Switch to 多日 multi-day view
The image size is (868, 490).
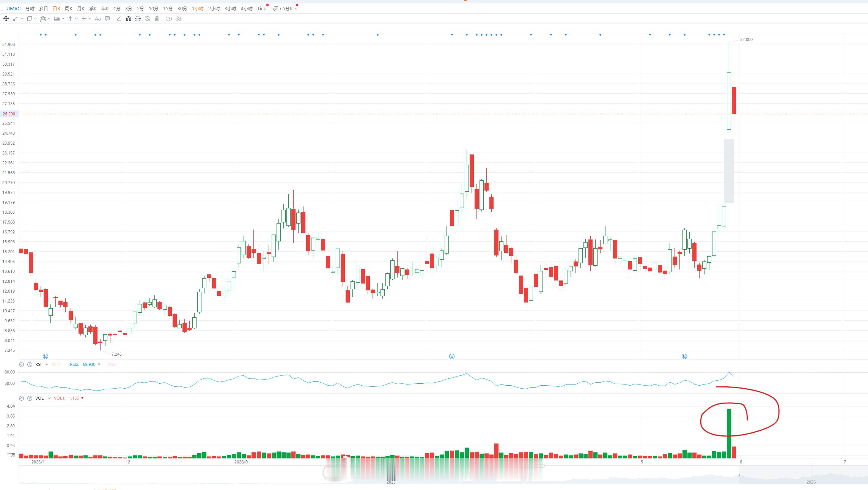(44, 8)
